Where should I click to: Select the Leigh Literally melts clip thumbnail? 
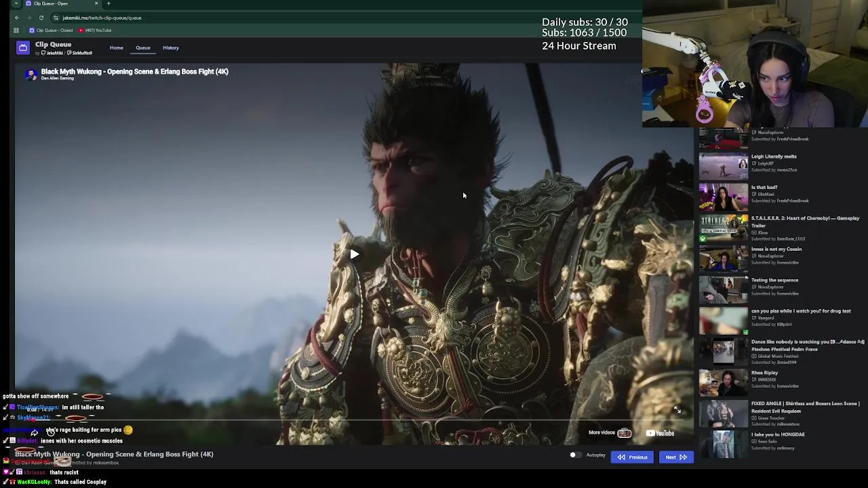pyautogui.click(x=724, y=166)
